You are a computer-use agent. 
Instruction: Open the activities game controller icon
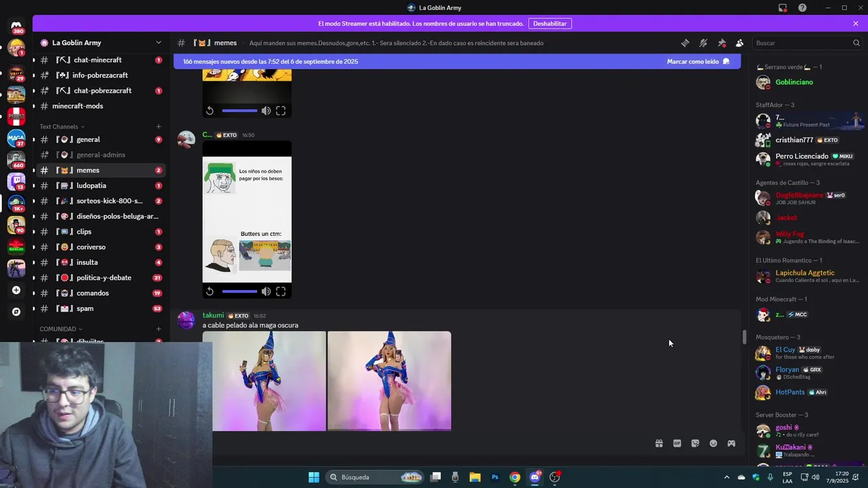731,443
